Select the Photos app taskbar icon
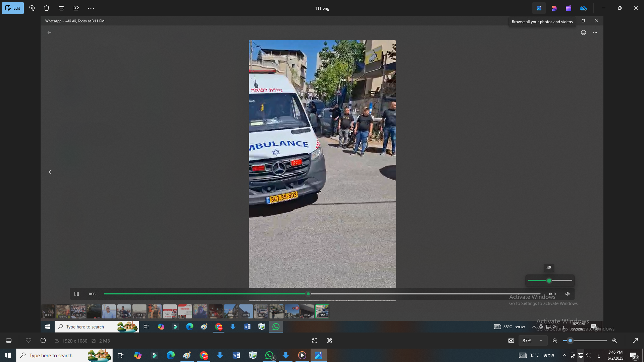644x362 pixels. pos(319,355)
